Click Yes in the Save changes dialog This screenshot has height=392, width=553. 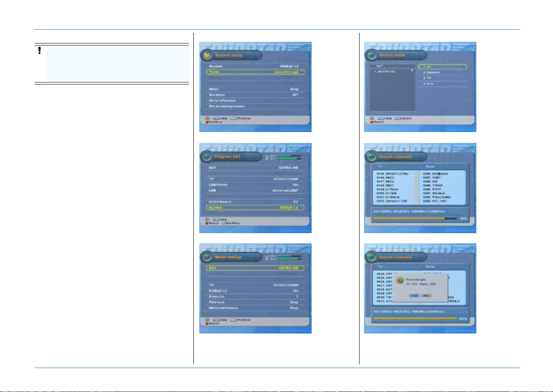(414, 296)
